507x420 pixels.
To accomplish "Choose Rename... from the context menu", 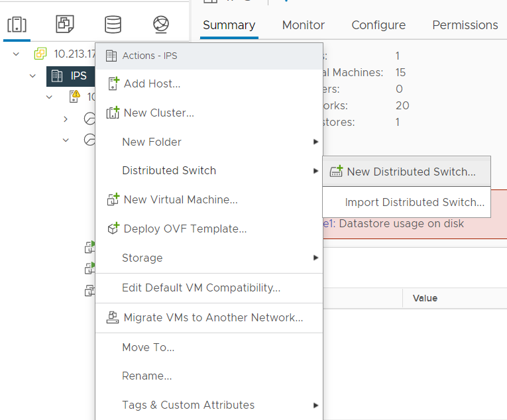I will (209, 376).
